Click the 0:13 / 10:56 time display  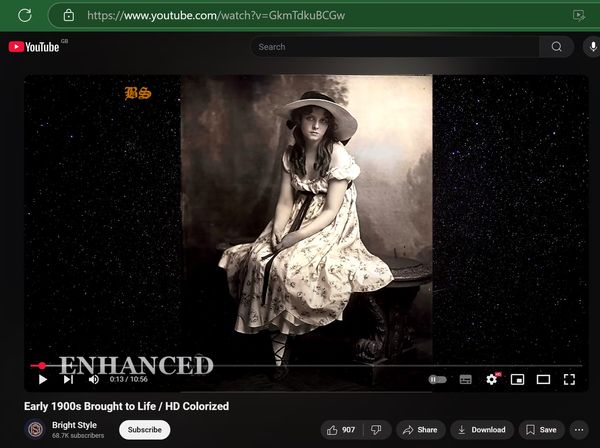point(129,379)
